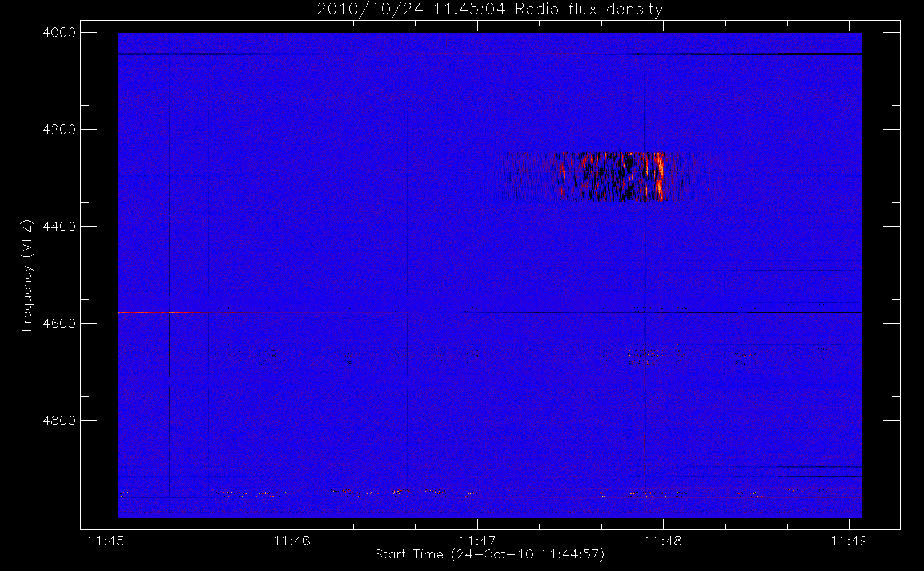Click the '4400' frequency axis label
Viewport: 924px width, 571px height.
(59, 227)
